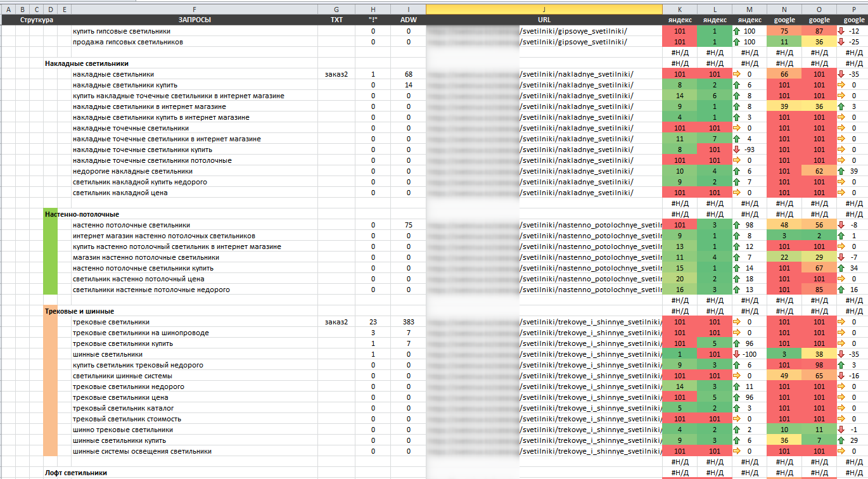Viewport: 868px width, 479px height.
Task: Click green up arrow beside 39 in column P
Action: 840,171
